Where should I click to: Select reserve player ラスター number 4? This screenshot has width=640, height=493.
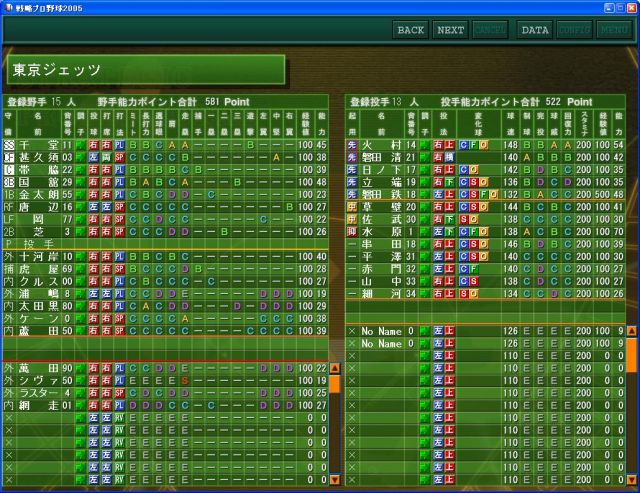pos(165,393)
